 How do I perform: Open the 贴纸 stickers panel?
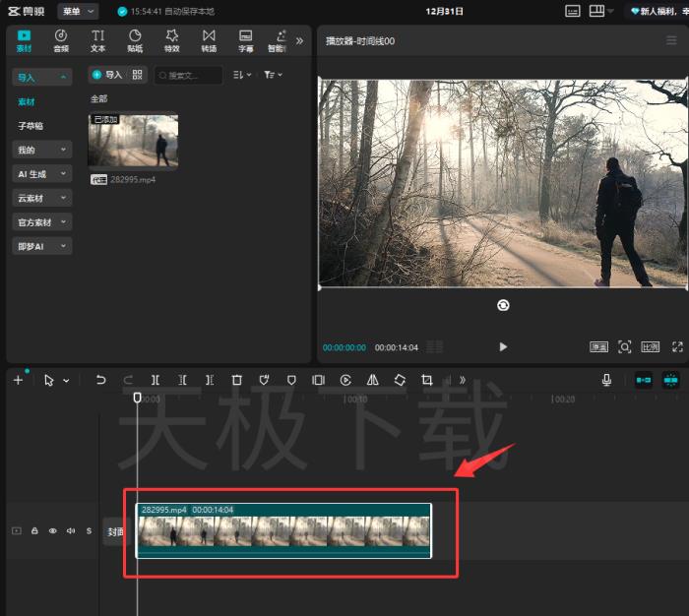(x=135, y=40)
